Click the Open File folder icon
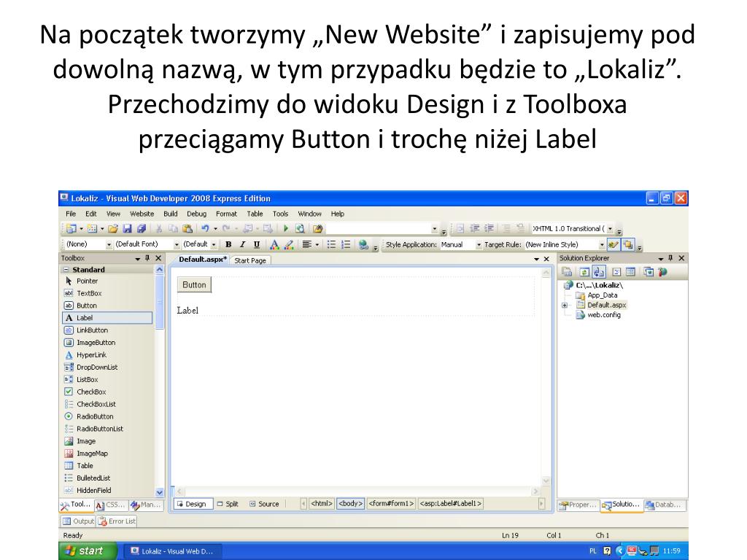Screen dimensions: 747x560 click(113, 228)
